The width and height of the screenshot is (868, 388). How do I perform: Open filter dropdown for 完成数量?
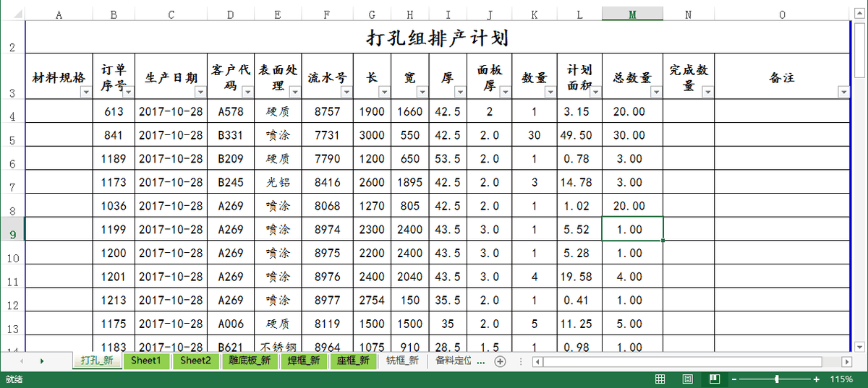(x=707, y=92)
